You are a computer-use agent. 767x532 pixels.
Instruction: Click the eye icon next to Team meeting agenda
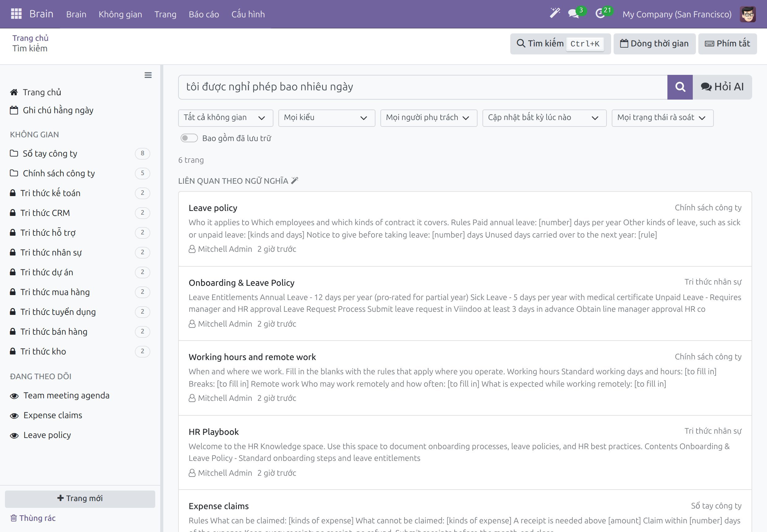[x=14, y=396]
